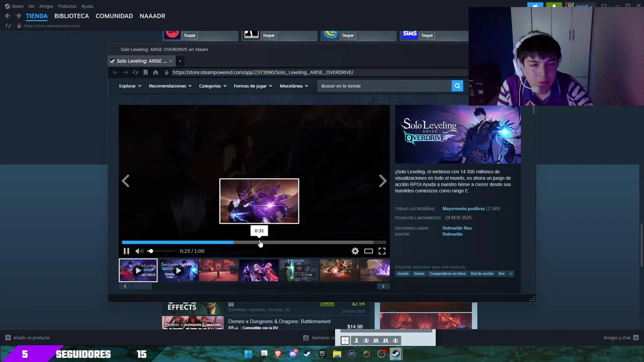Select the Anime tag
The height and width of the screenshot is (362, 644).
[419, 274]
